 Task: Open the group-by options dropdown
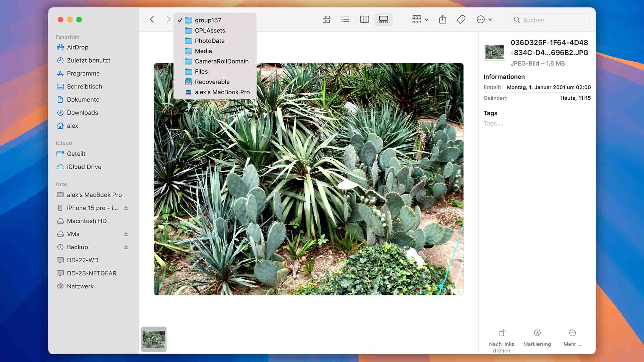tap(420, 20)
